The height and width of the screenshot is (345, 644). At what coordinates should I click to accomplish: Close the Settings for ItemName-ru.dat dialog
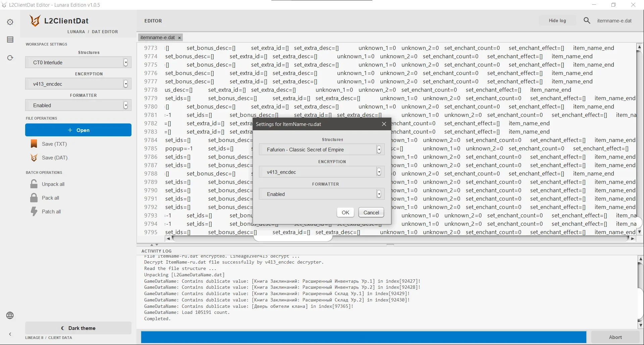coord(384,124)
